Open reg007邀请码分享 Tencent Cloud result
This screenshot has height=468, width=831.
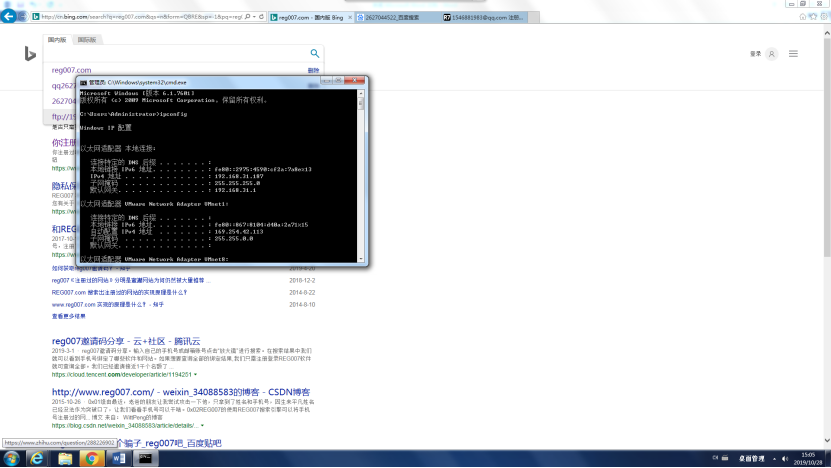126,341
